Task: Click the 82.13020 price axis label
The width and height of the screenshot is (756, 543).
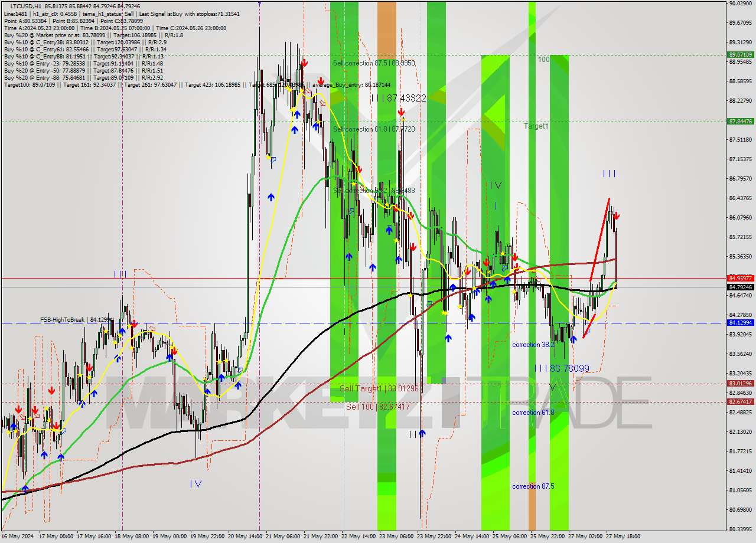Action: tap(740, 432)
